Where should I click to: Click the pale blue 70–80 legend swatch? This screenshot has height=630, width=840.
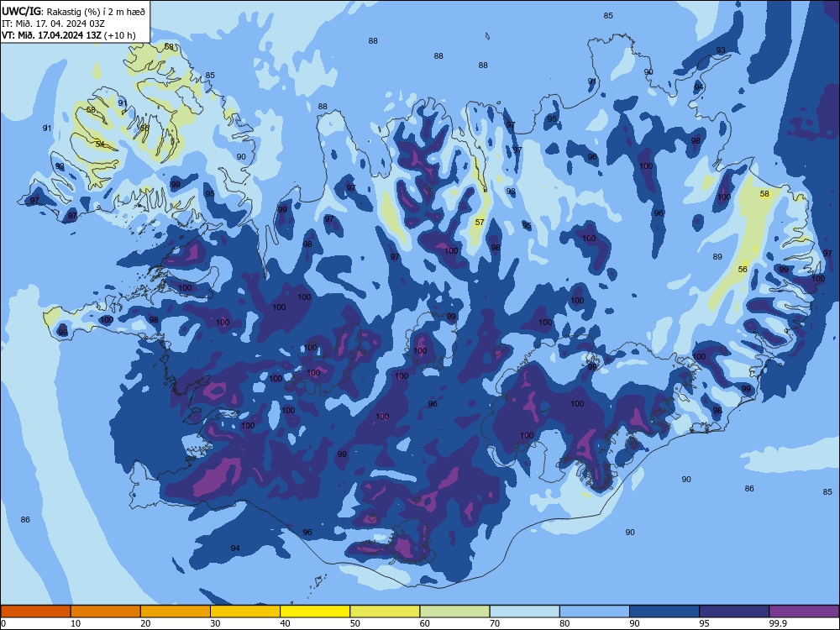click(x=524, y=612)
